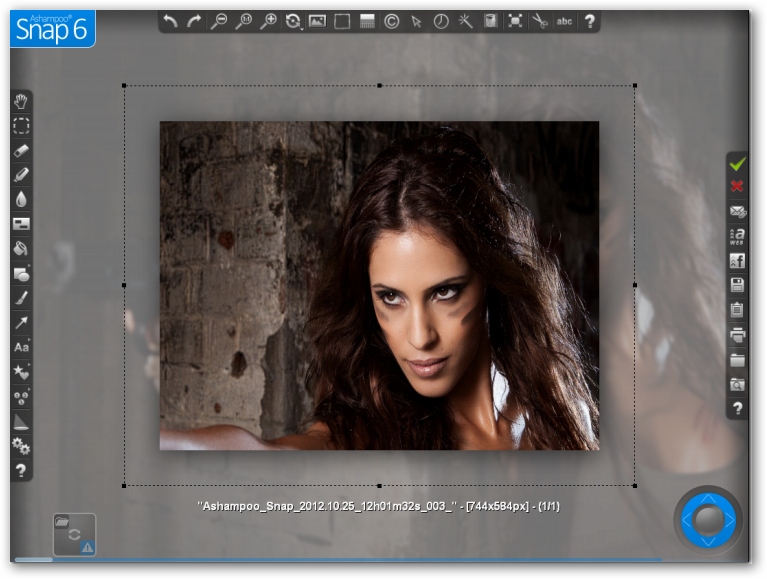767x579 pixels.
Task: Select the screenshot image on canvas
Action: 379,285
